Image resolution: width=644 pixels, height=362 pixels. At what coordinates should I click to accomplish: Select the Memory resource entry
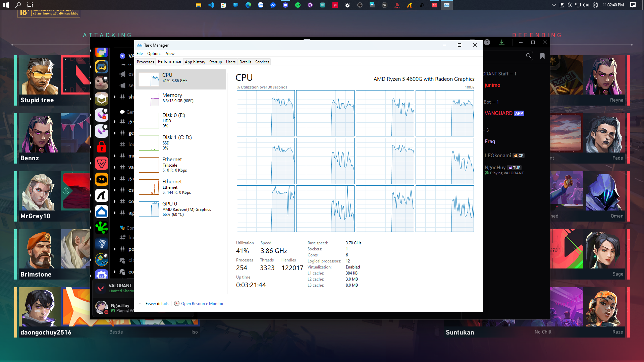(x=181, y=100)
